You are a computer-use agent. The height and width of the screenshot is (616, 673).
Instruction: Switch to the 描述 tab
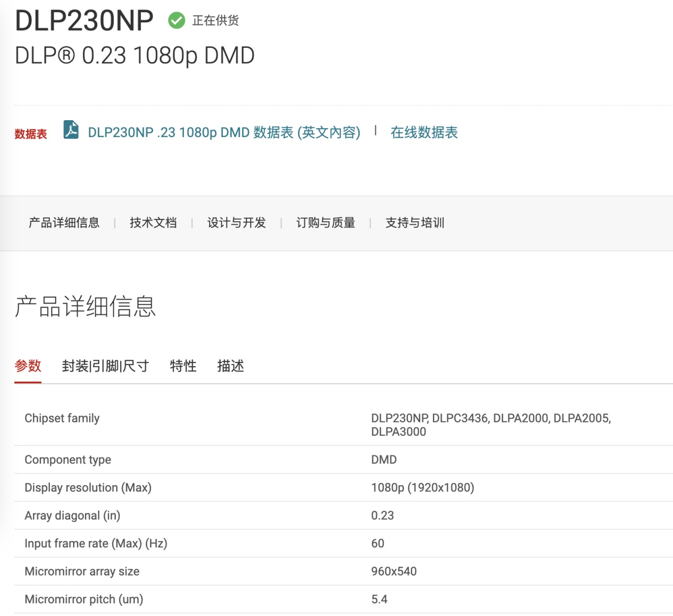coord(230,366)
